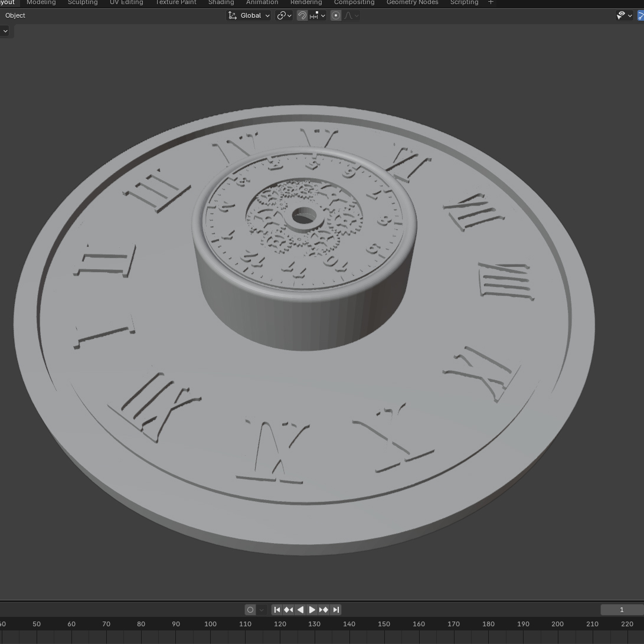The height and width of the screenshot is (644, 644).
Task: Click frame 200 on the timeline ruler
Action: pyautogui.click(x=557, y=624)
